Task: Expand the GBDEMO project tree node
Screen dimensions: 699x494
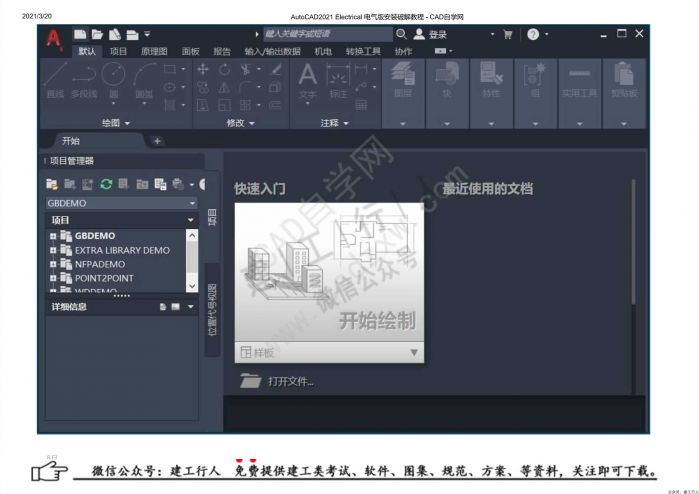Action: click(x=53, y=236)
